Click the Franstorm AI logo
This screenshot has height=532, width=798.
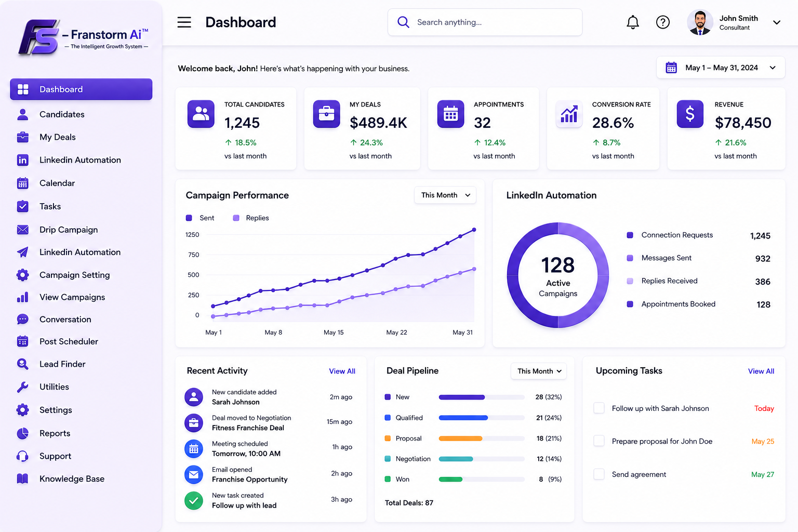[83, 37]
